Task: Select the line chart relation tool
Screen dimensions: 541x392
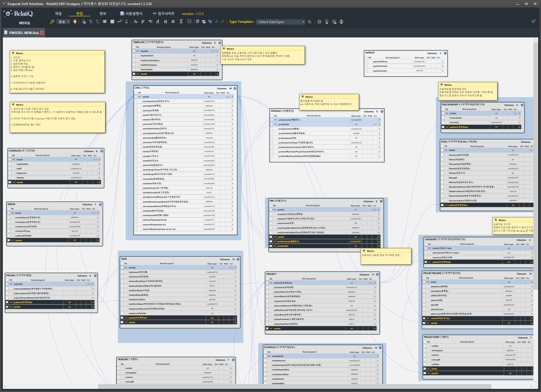Action: [x=120, y=22]
